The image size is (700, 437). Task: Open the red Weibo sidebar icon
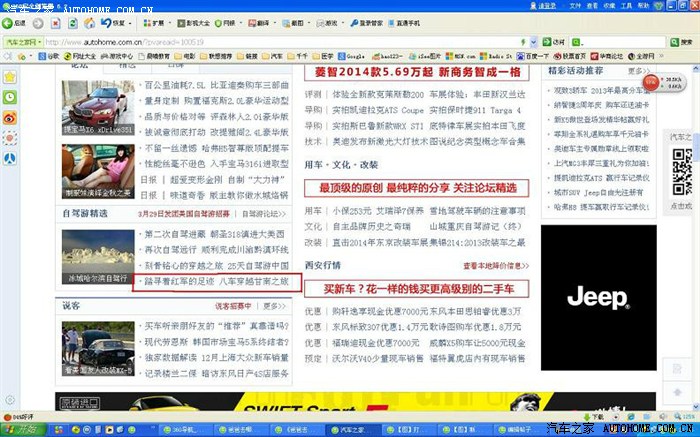pos(10,118)
